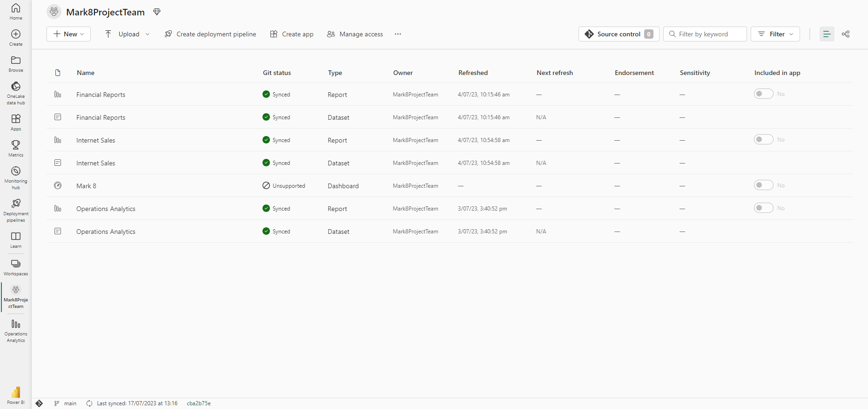The height and width of the screenshot is (409, 868).
Task: Click the Operations Analytics report icon
Action: pyautogui.click(x=58, y=208)
